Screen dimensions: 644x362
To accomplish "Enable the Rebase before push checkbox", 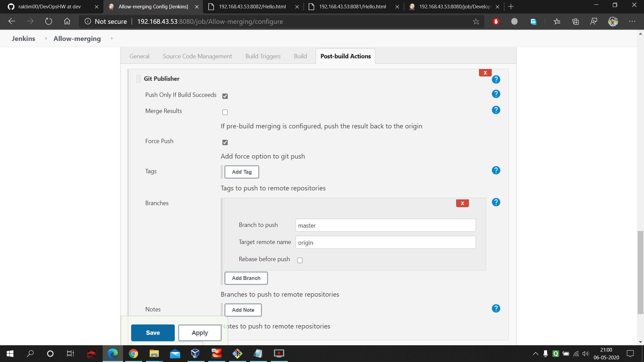I will [x=299, y=260].
